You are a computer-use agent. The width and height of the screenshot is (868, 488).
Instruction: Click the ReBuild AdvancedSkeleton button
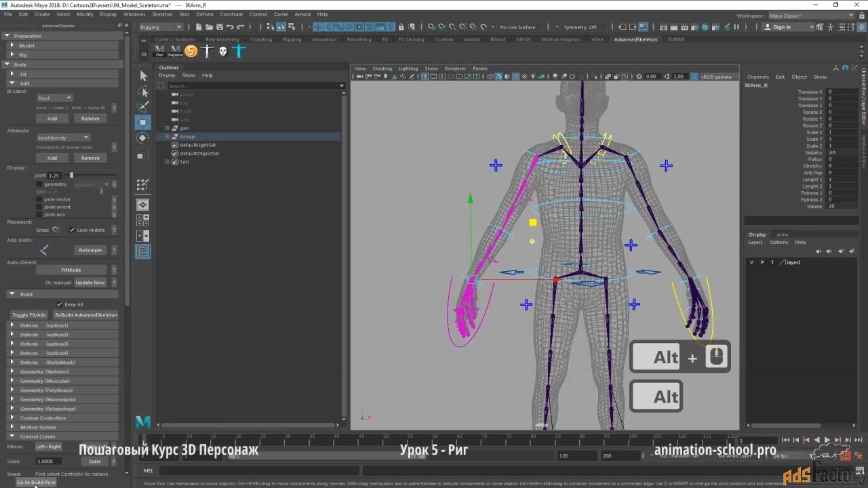click(x=86, y=314)
